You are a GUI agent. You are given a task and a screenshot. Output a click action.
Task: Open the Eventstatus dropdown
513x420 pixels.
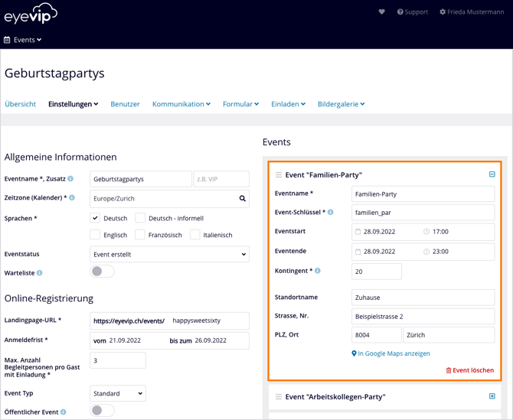tap(169, 255)
